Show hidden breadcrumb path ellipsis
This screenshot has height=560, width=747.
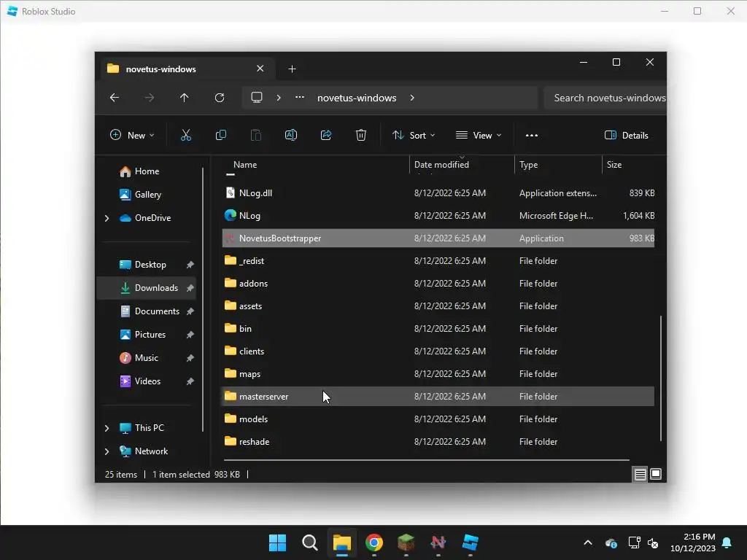pyautogui.click(x=300, y=98)
